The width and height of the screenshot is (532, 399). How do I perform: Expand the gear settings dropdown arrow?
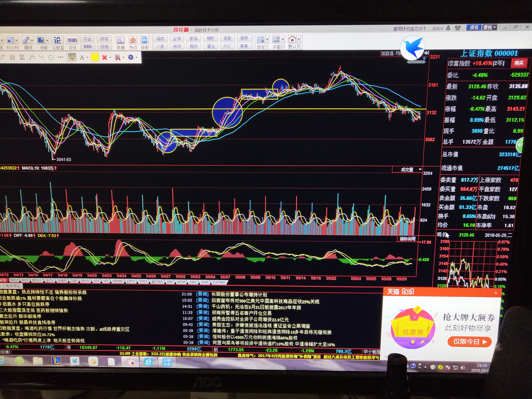pos(136,58)
